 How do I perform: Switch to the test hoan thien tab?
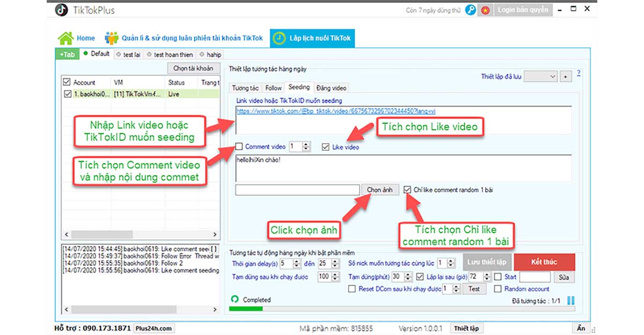coord(170,55)
